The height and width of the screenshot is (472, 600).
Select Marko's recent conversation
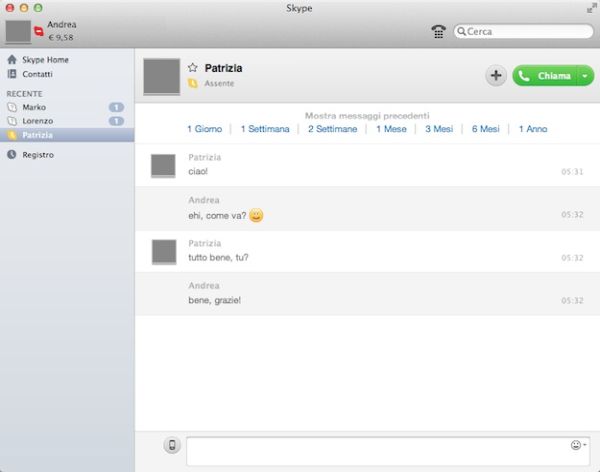pos(34,107)
